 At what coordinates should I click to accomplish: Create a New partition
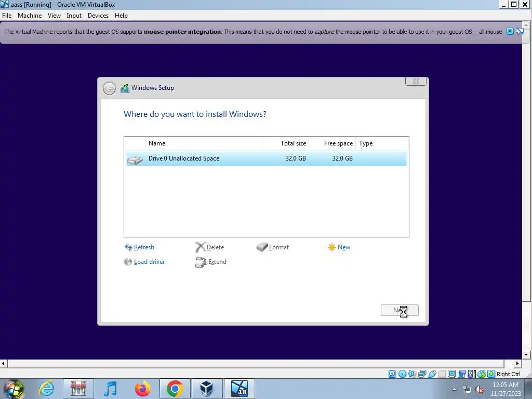click(344, 247)
